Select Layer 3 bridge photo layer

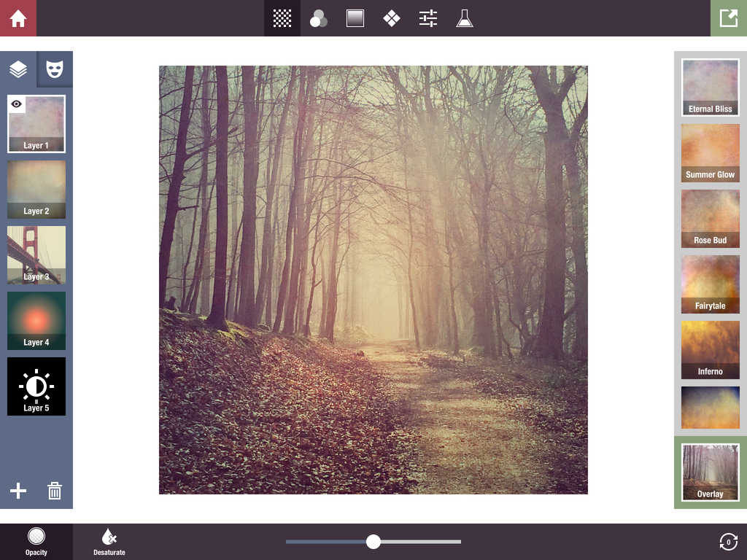click(x=36, y=255)
